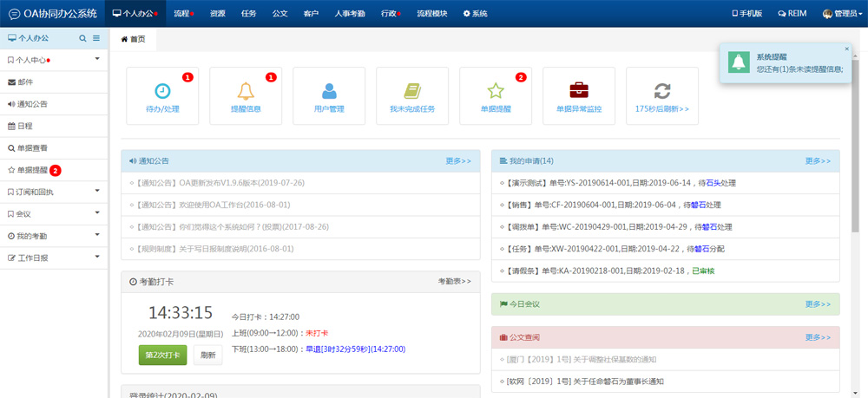This screenshot has height=398, width=868.
Task: Click the search icon in sidebar header
Action: [x=82, y=39]
